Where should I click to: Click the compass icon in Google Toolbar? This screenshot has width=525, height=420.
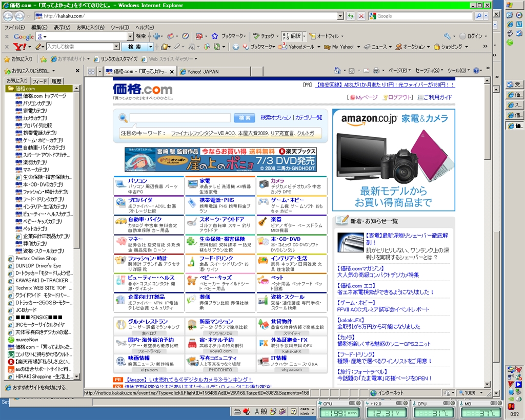(x=185, y=36)
